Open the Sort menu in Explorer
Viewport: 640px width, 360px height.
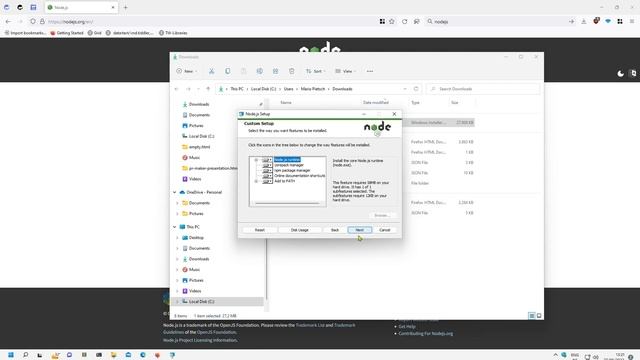pos(316,71)
